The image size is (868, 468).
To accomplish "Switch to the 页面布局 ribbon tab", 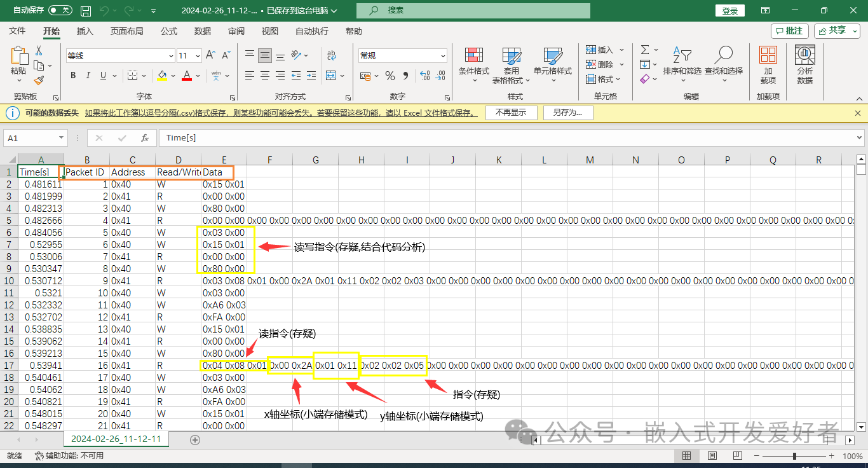I will click(x=126, y=31).
